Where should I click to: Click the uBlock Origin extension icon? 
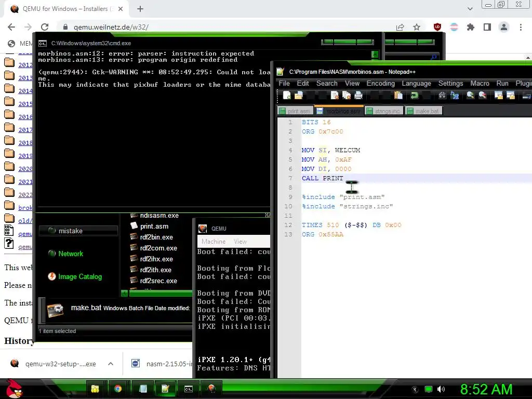[x=437, y=27]
